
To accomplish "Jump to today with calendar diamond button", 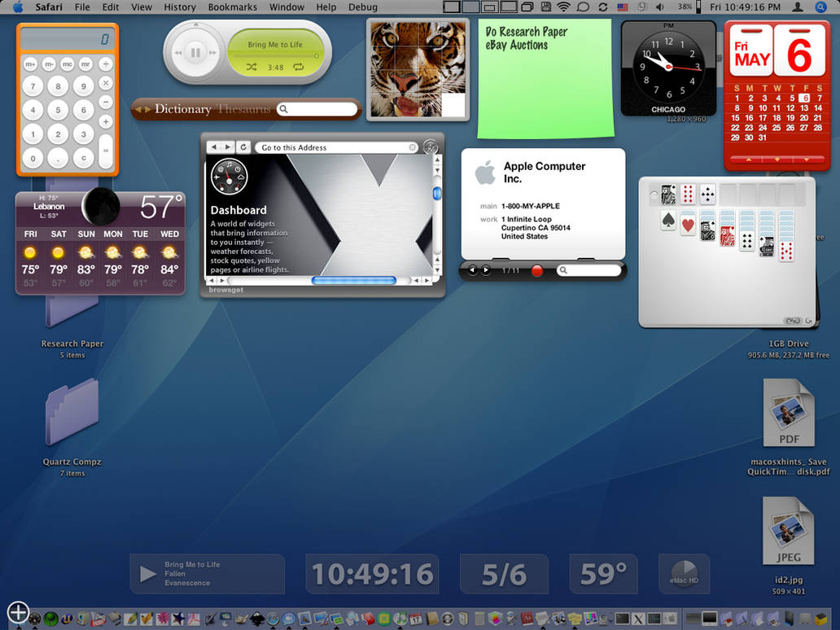I will pos(777,159).
